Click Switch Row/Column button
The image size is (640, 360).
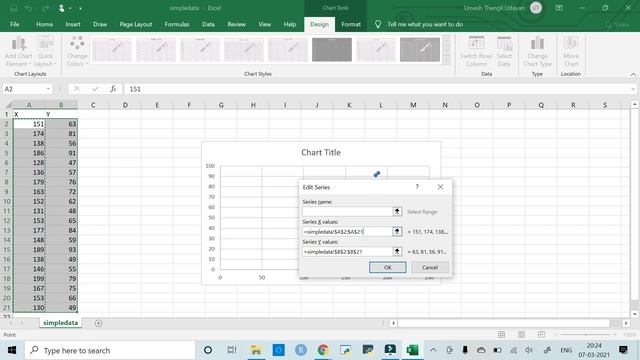coord(476,51)
